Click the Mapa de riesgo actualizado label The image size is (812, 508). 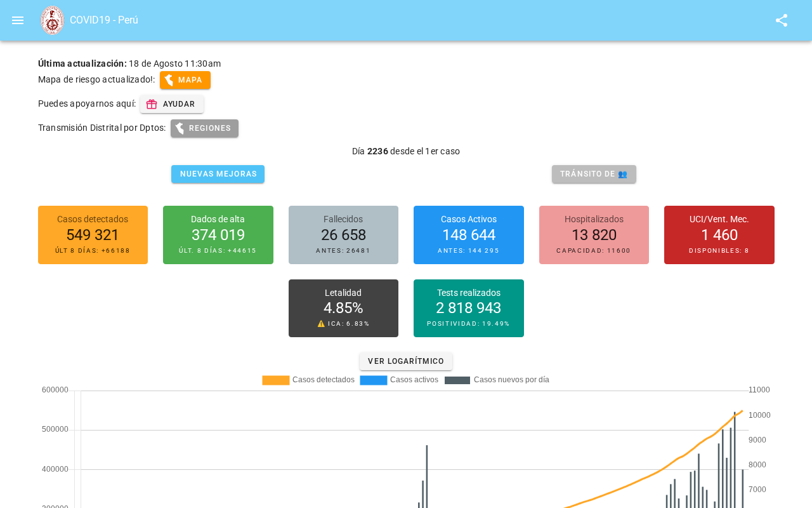pyautogui.click(x=96, y=80)
